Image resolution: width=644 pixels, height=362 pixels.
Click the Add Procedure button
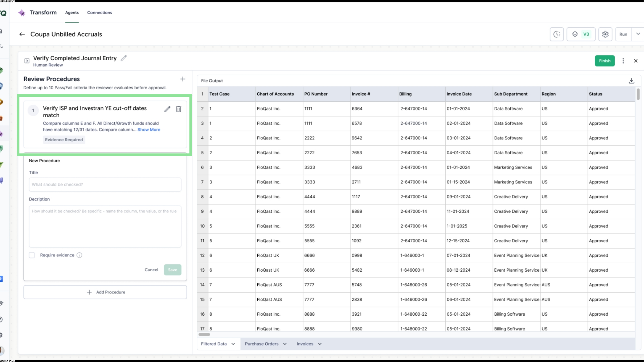point(105,292)
